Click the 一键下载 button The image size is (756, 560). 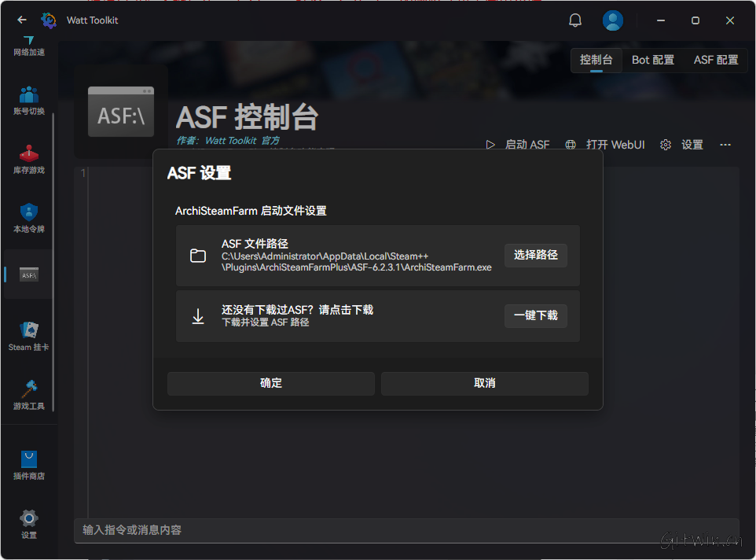(x=536, y=316)
